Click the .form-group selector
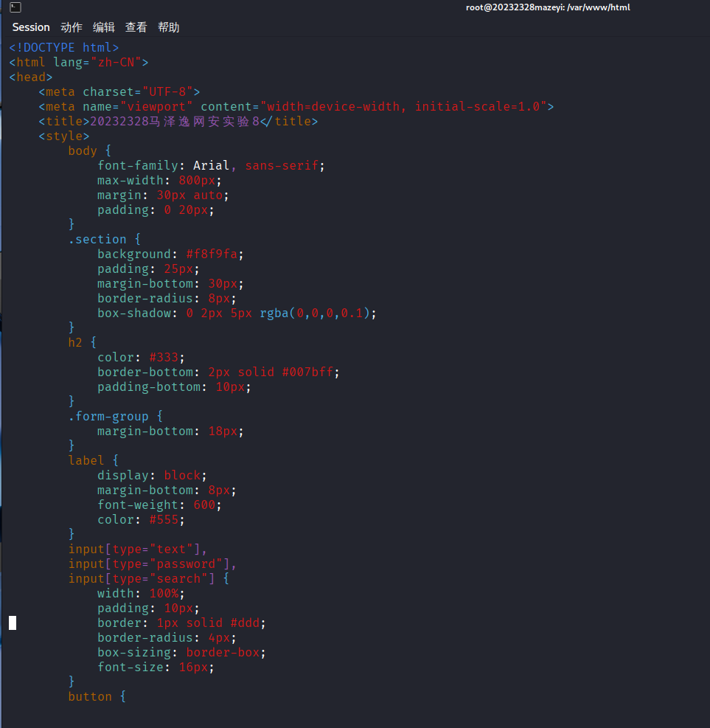710x728 pixels. [108, 417]
